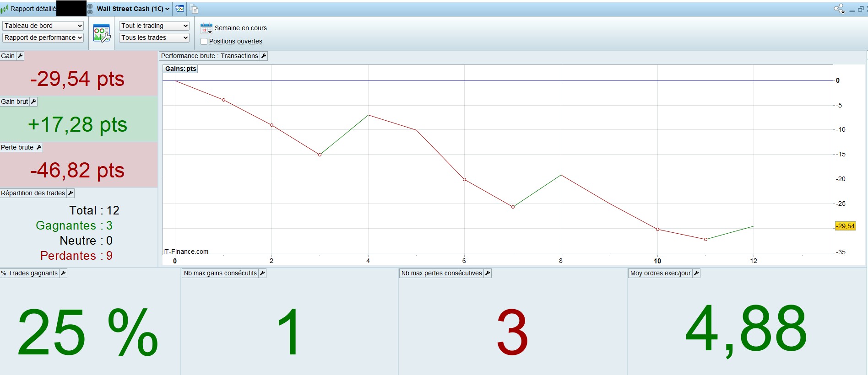Screen dimensions: 868x375
Task: Open the Tableau de bord dropdown
Action: [43, 26]
